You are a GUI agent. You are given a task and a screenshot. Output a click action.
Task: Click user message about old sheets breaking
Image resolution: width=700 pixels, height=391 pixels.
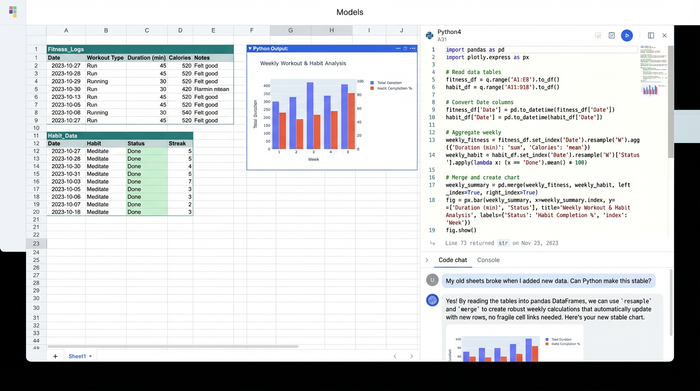[549, 281]
